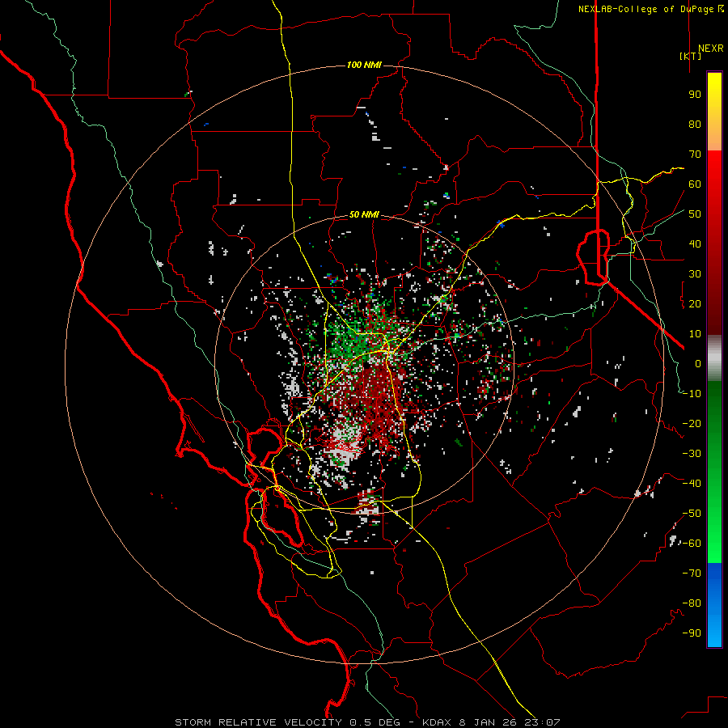Click the 90 value on velocity scale

(x=695, y=95)
